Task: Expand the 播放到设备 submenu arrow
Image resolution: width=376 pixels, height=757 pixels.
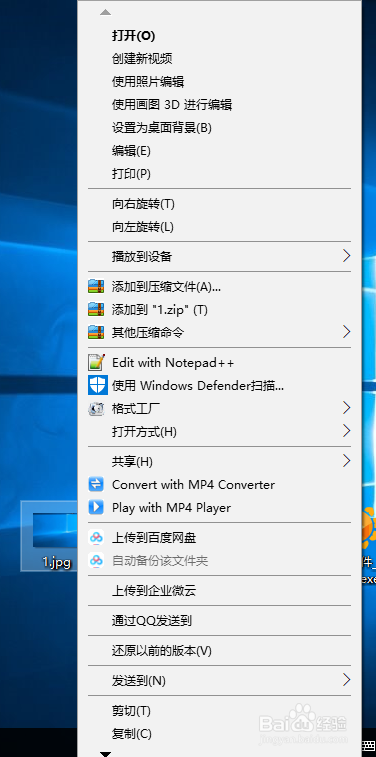Action: 346,256
